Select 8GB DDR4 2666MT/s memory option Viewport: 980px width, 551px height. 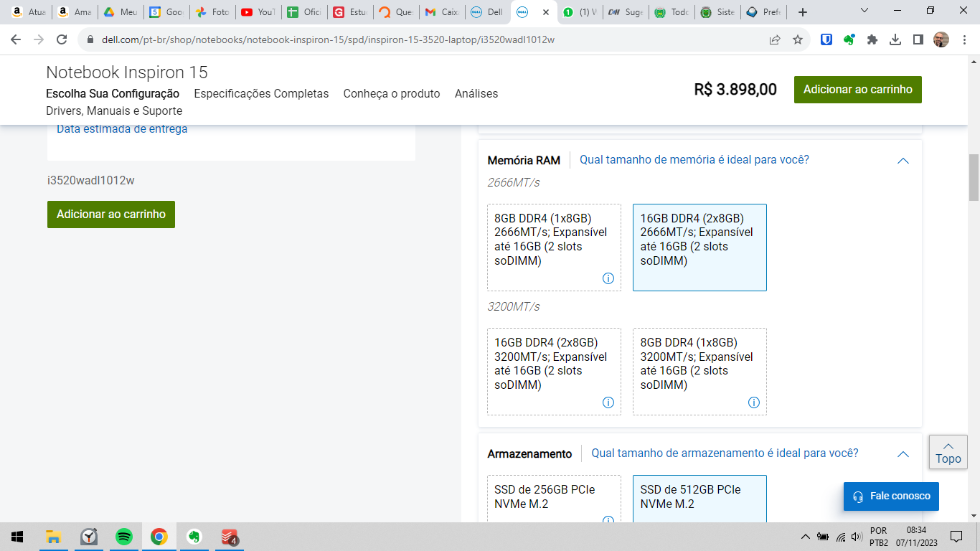pyautogui.click(x=554, y=248)
